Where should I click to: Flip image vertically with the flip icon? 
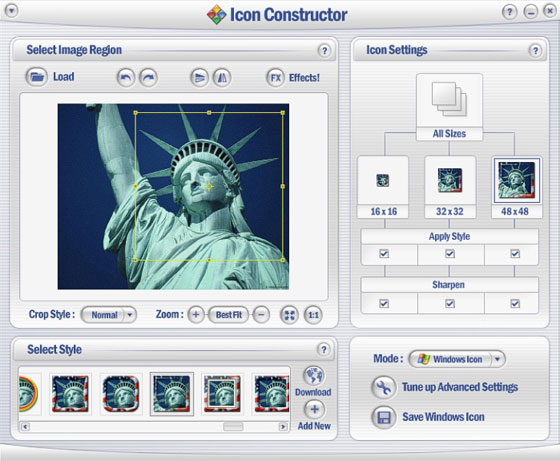click(200, 77)
